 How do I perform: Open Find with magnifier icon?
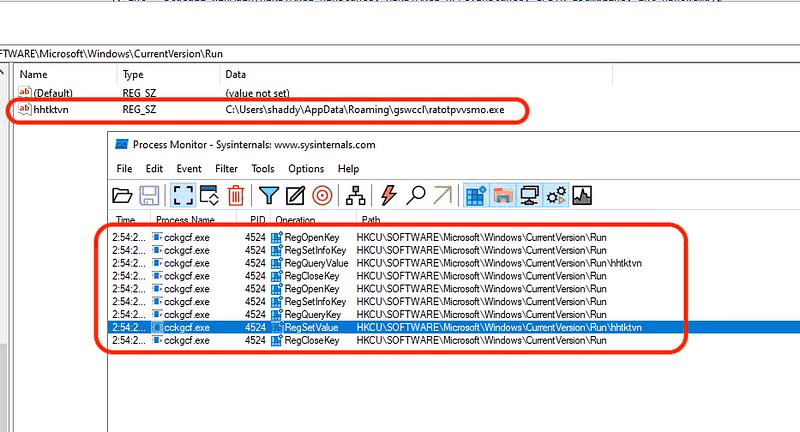click(416, 195)
